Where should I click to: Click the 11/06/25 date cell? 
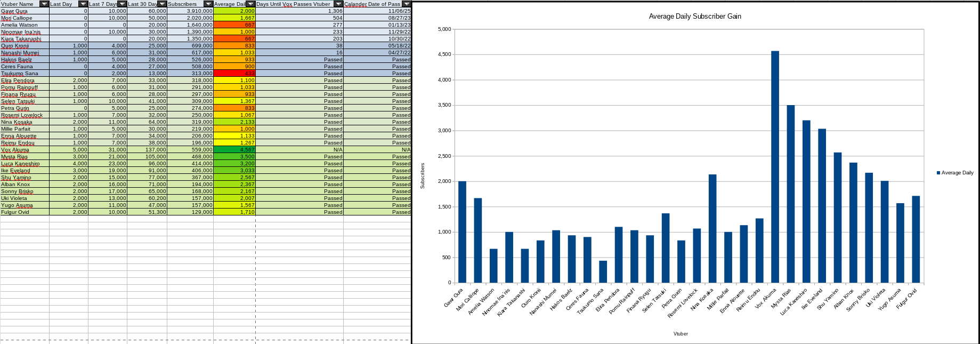[x=377, y=11]
